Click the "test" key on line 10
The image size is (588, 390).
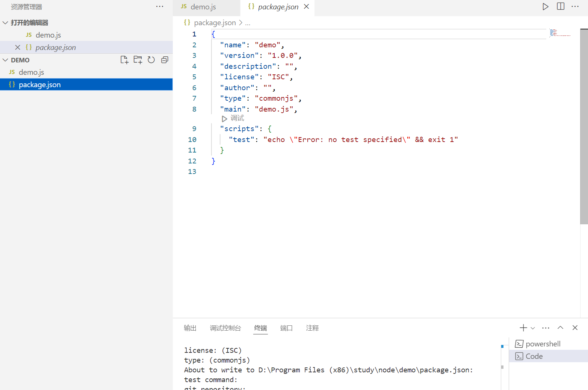pos(242,140)
